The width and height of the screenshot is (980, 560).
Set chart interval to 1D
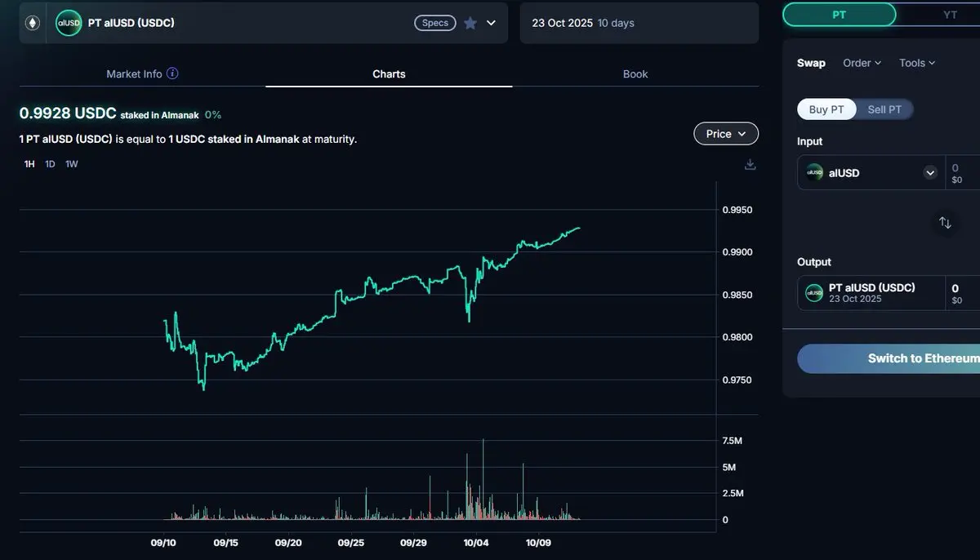click(50, 164)
